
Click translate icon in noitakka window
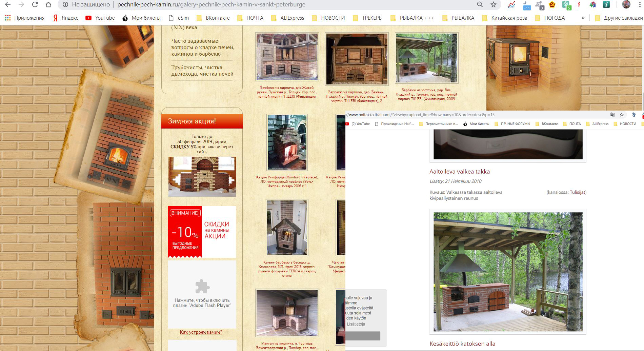(x=612, y=115)
